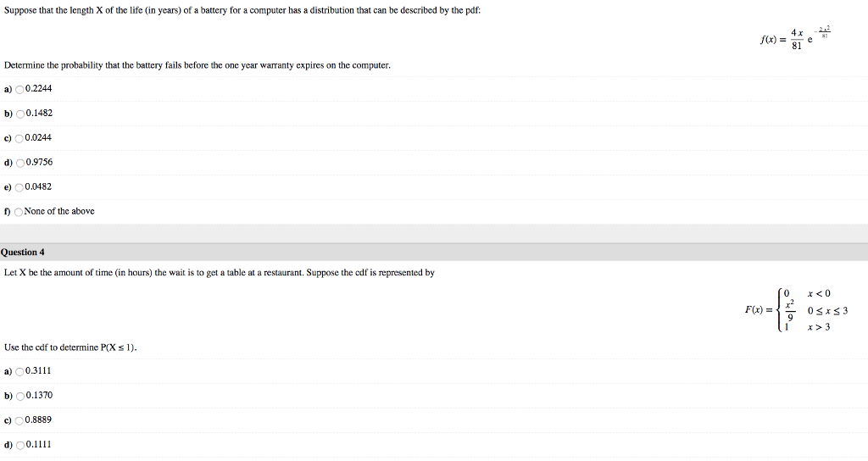Image resolution: width=868 pixels, height=461 pixels.
Task: Select the radio button for 0.2244
Action: pyautogui.click(x=20, y=89)
